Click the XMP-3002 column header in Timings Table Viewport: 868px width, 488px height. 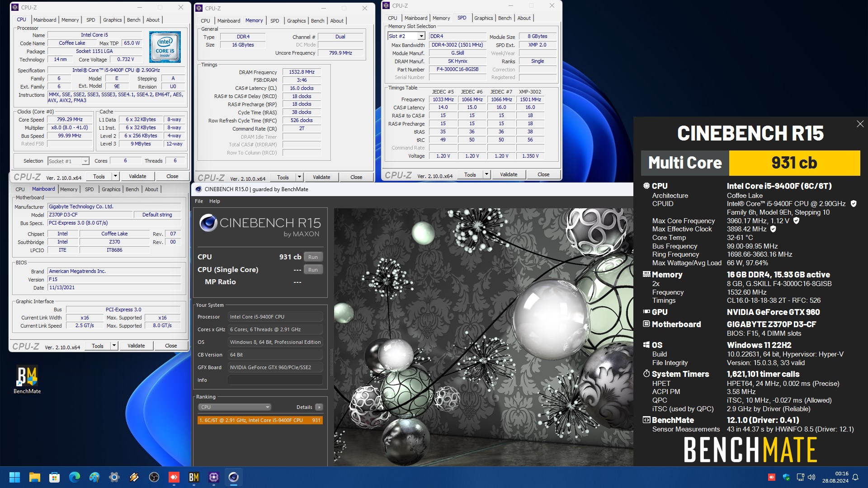coord(530,92)
